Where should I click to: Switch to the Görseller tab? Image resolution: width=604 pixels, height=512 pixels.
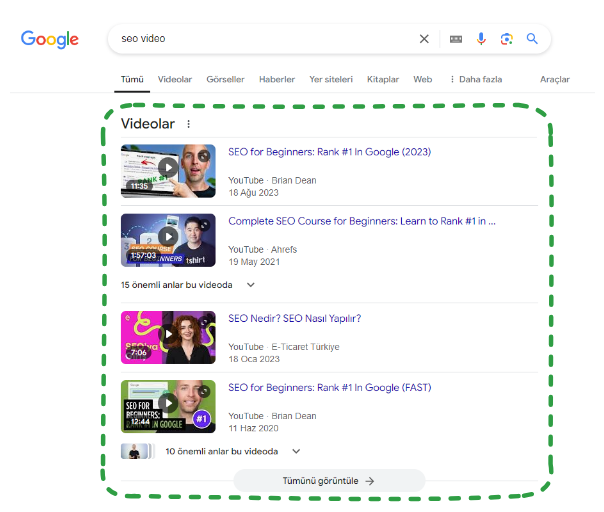[225, 79]
